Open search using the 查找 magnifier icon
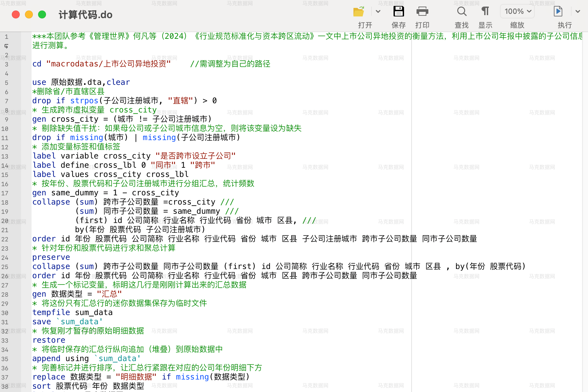Screen dimensions: 588x392 [x=462, y=11]
